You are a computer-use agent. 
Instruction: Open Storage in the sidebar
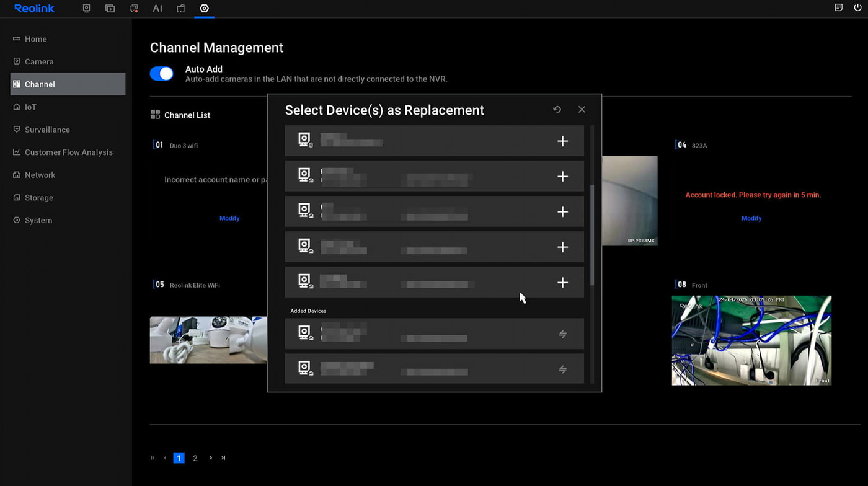(x=68, y=197)
